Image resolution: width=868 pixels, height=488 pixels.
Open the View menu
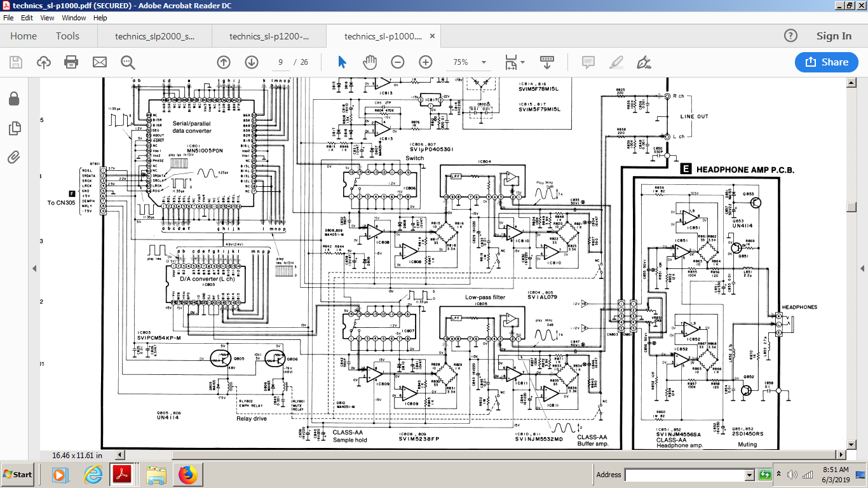click(x=48, y=18)
